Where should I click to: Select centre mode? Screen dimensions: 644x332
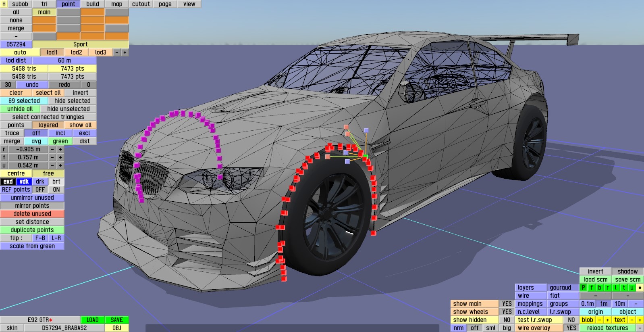click(16, 173)
